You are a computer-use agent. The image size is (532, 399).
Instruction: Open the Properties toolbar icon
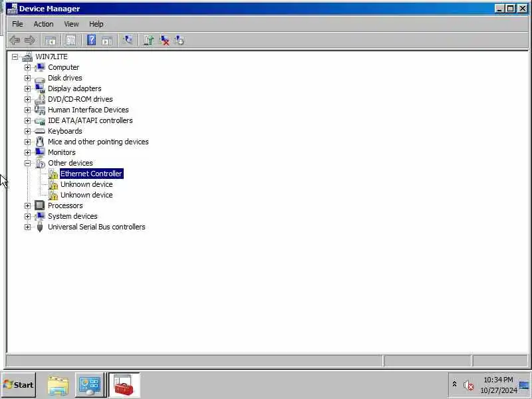coord(70,41)
